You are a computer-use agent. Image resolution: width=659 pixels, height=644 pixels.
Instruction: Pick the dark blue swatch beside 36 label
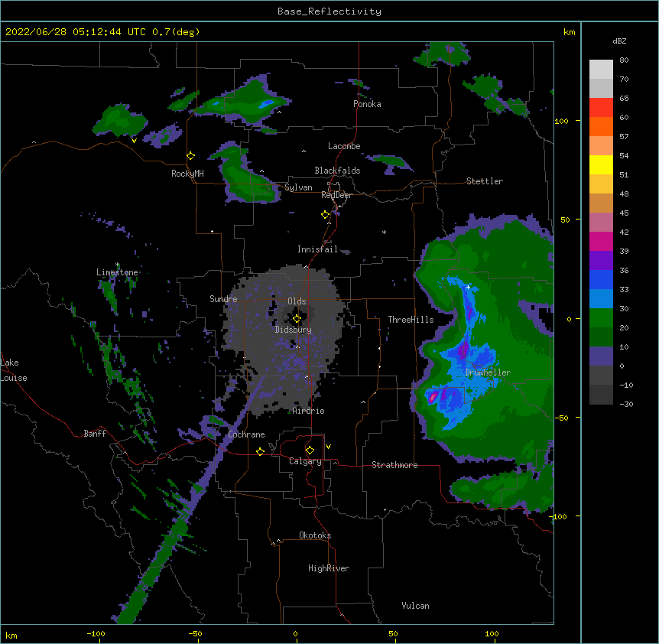tap(601, 279)
